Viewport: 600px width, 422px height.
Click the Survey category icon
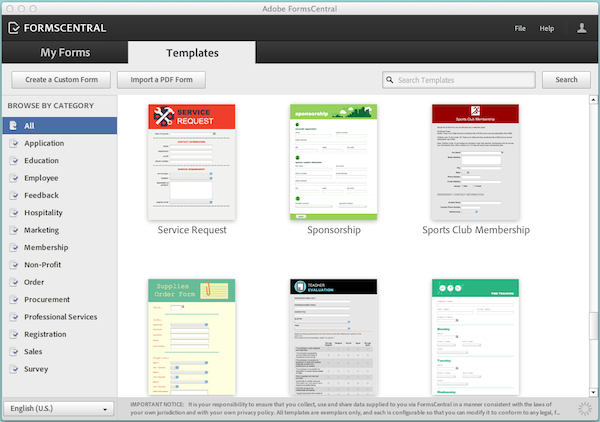pos(14,369)
